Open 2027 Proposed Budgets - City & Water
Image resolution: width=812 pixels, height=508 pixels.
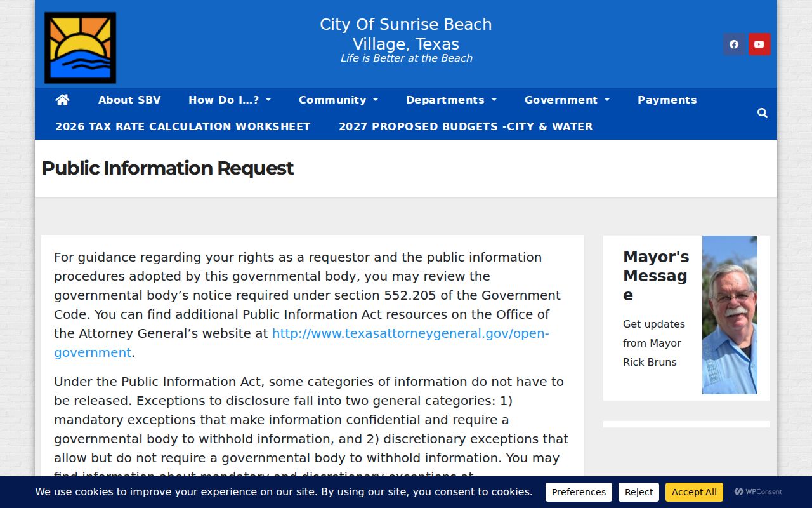click(466, 126)
